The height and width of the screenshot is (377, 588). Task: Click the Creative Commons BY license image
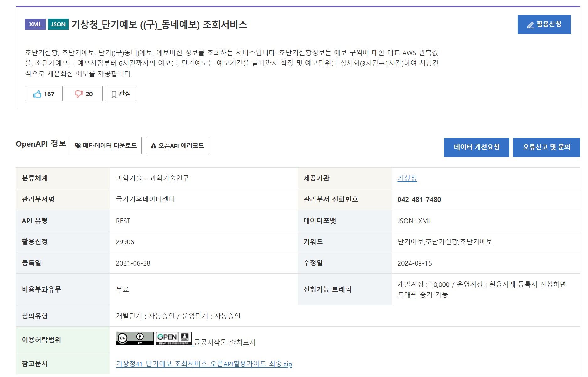tap(135, 338)
